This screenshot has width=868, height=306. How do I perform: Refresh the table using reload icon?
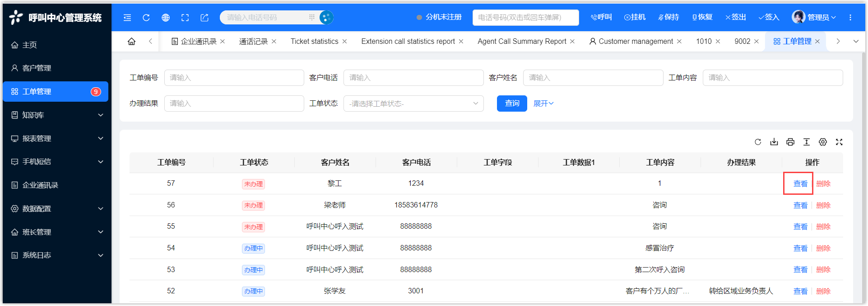point(758,142)
